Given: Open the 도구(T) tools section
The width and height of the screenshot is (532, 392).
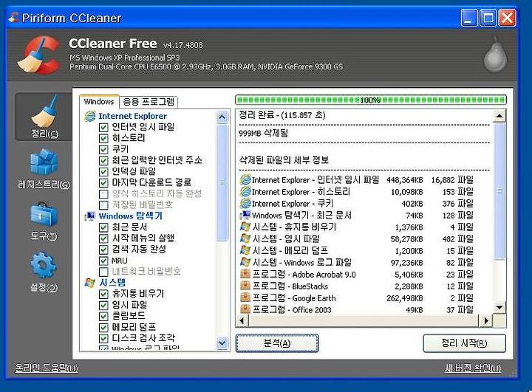Looking at the screenshot, I should (x=44, y=221).
